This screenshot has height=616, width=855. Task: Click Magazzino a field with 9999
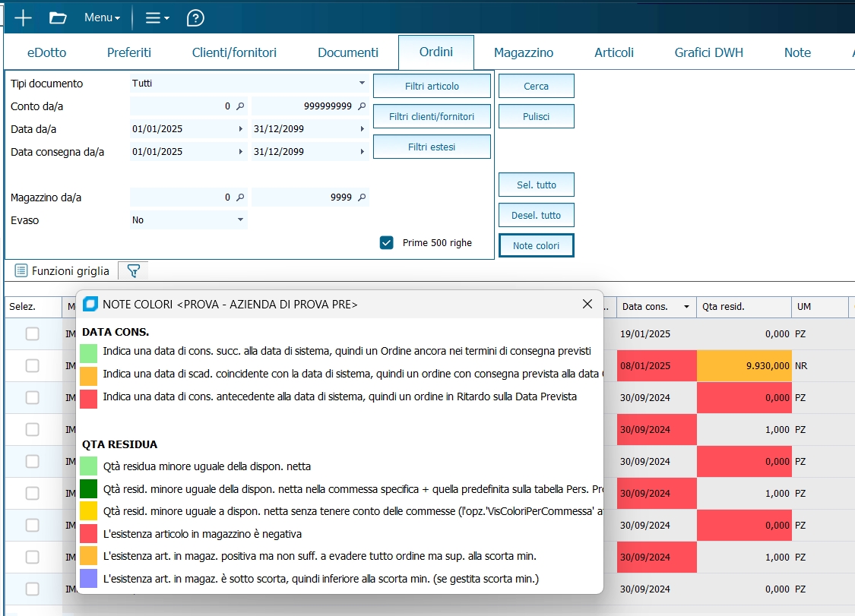pyautogui.click(x=310, y=197)
